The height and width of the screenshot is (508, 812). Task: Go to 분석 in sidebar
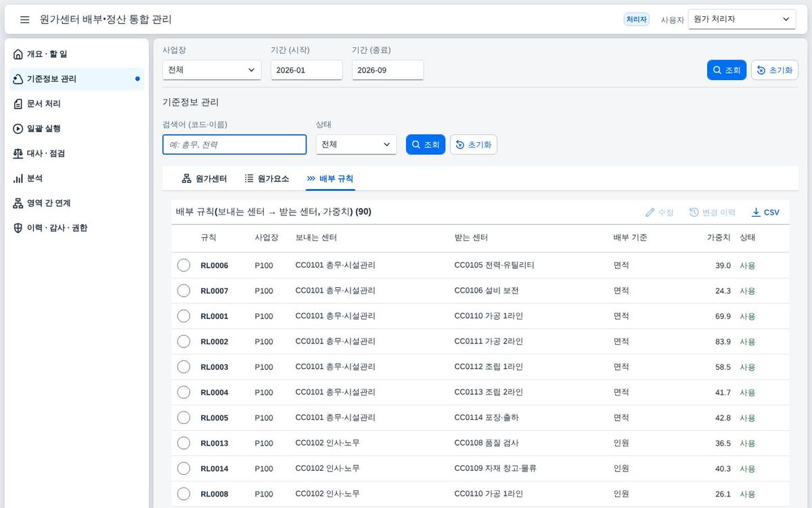(x=76, y=178)
